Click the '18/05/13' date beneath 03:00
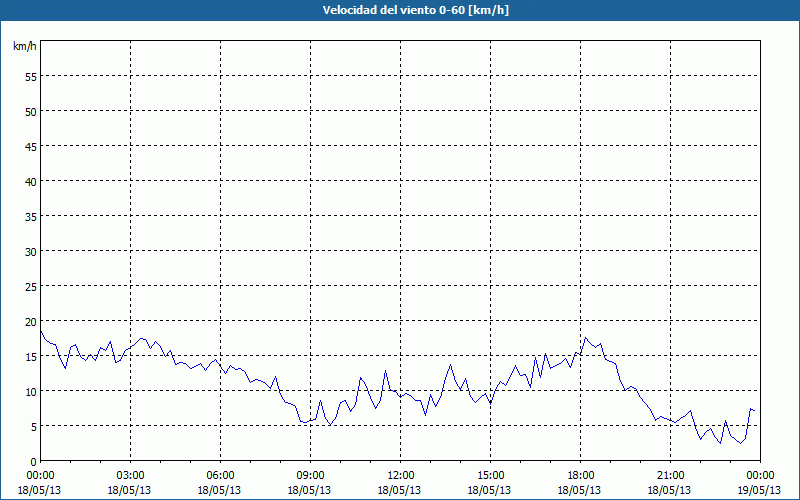The image size is (800, 500). 130,490
